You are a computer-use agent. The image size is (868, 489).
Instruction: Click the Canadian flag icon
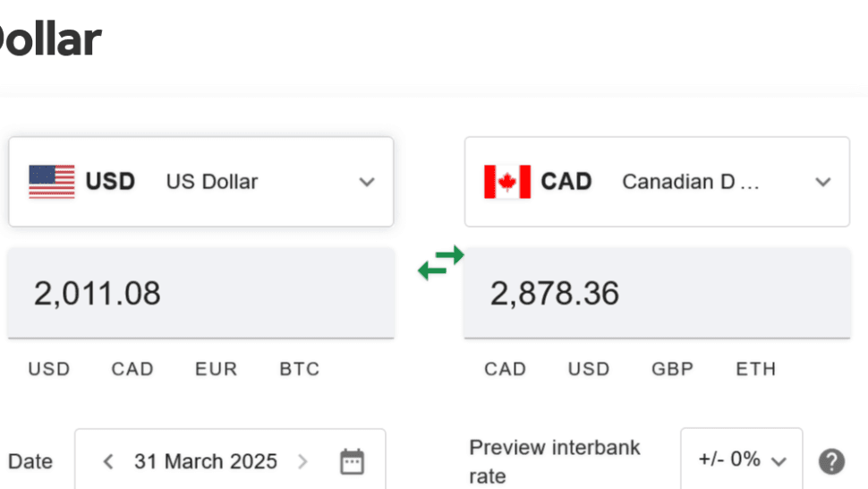pos(506,182)
